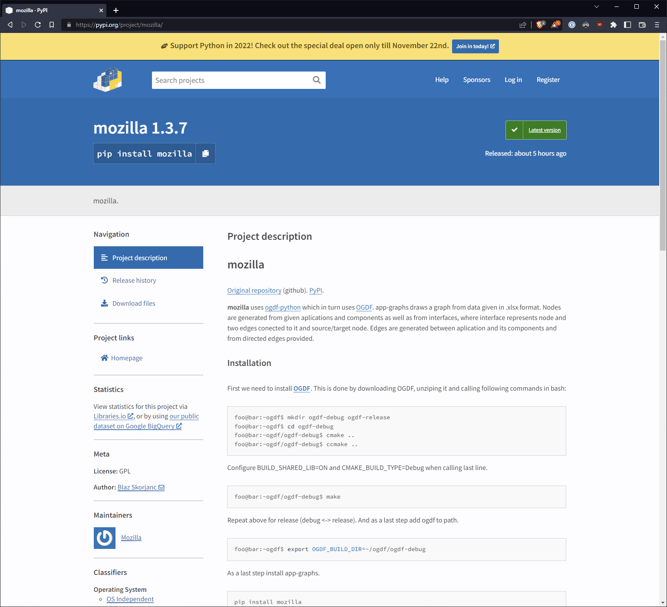Image resolution: width=667 pixels, height=607 pixels.
Task: Open a new browser tab
Action: point(116,10)
